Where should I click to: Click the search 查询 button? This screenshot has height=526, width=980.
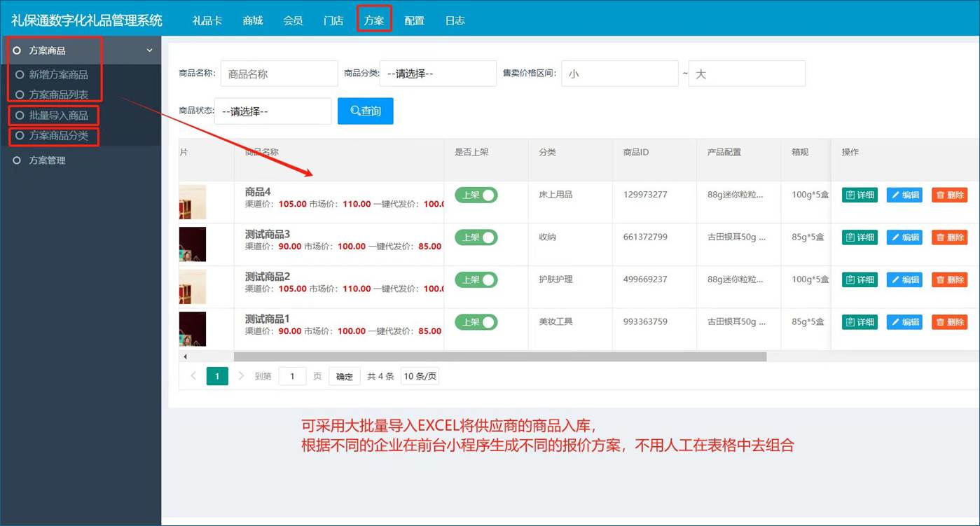pyautogui.click(x=365, y=111)
